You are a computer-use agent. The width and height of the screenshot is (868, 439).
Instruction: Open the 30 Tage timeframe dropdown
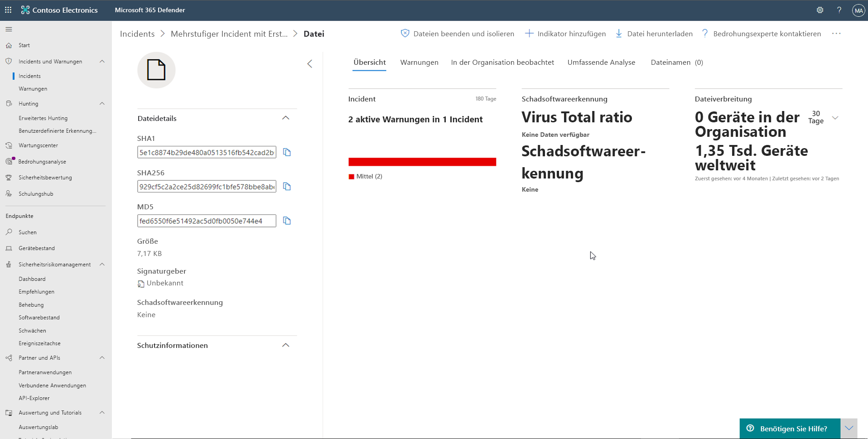point(835,118)
